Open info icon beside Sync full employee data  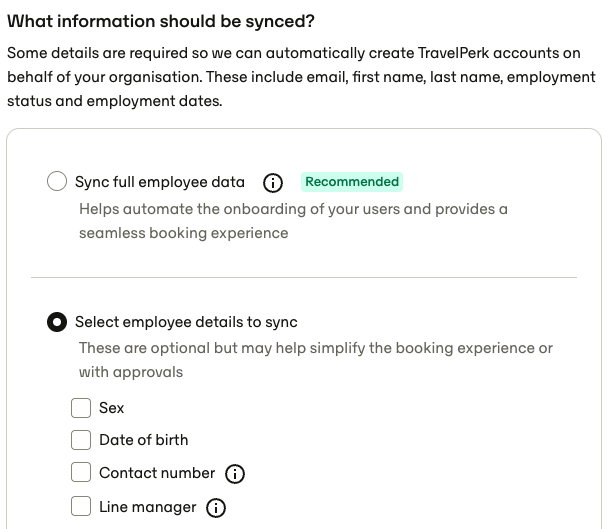point(273,183)
